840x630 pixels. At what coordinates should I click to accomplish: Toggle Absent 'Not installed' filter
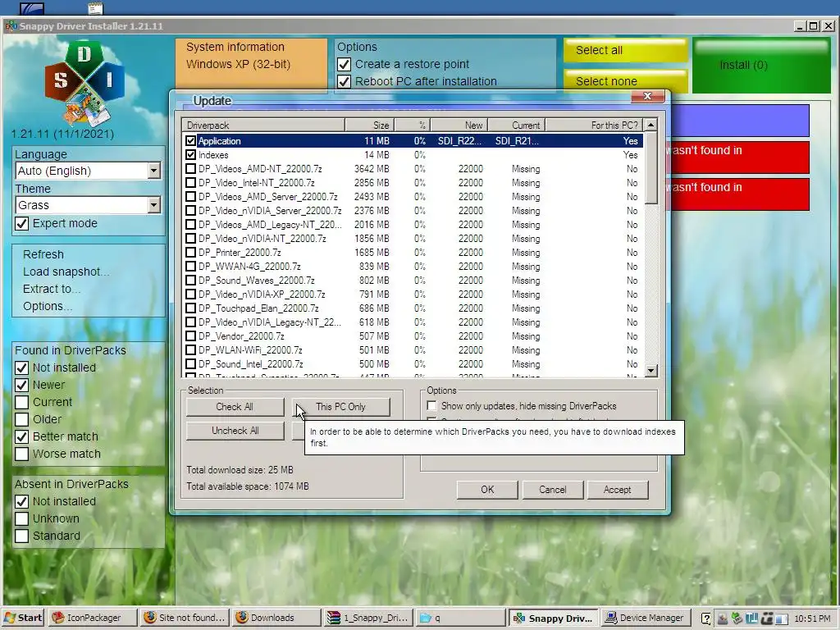point(21,502)
